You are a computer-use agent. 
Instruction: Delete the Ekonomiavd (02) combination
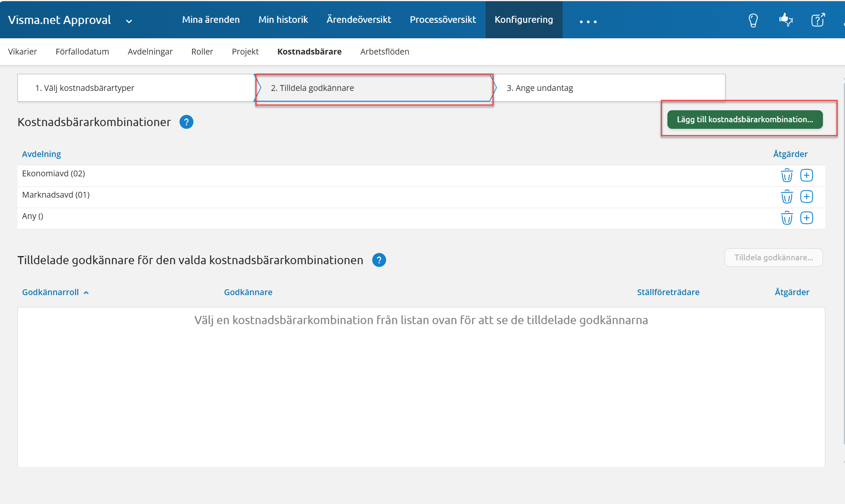(x=787, y=176)
